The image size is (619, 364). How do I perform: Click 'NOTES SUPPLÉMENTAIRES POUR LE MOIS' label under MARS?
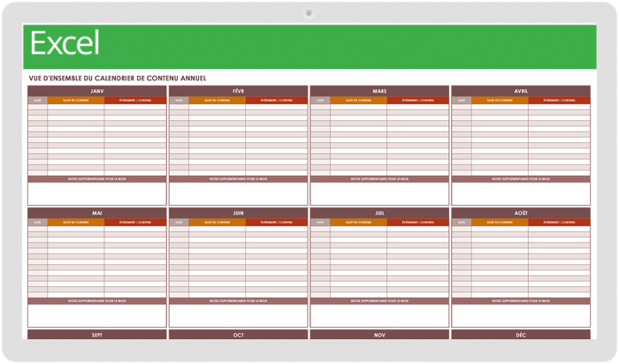[379, 179]
